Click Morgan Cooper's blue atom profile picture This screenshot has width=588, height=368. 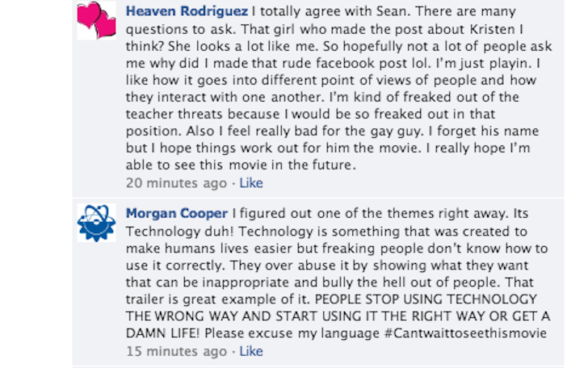click(96, 222)
